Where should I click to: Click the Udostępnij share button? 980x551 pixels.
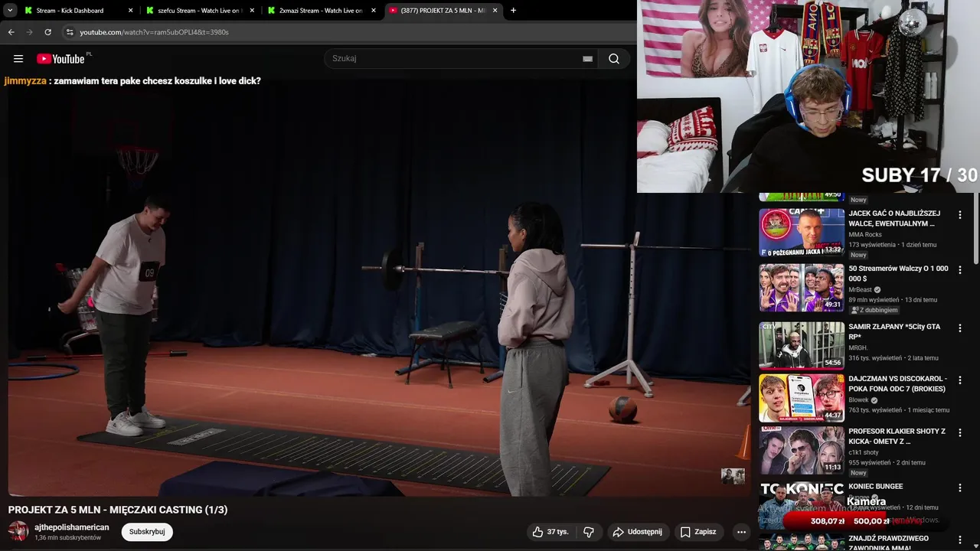click(637, 532)
